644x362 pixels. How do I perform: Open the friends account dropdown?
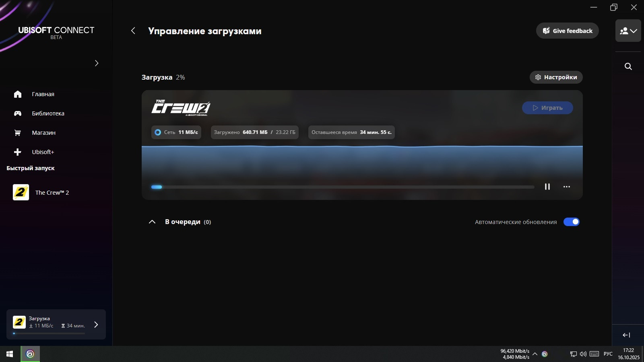(628, 31)
